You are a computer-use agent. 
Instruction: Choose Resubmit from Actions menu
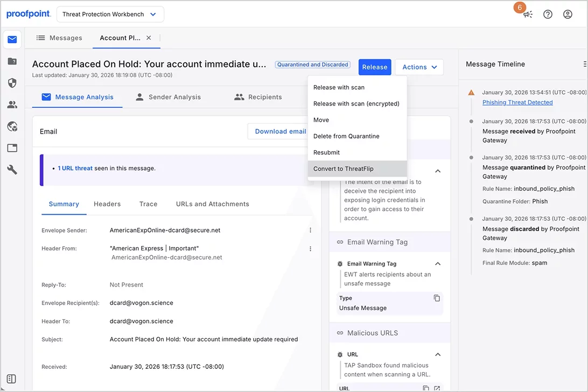(358, 153)
